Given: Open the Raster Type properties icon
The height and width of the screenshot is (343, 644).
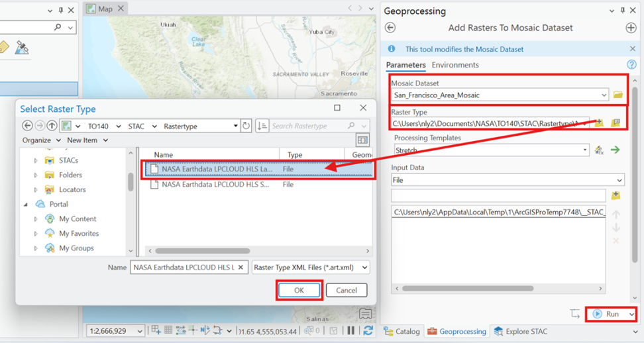Looking at the screenshot, I should pyautogui.click(x=616, y=122).
